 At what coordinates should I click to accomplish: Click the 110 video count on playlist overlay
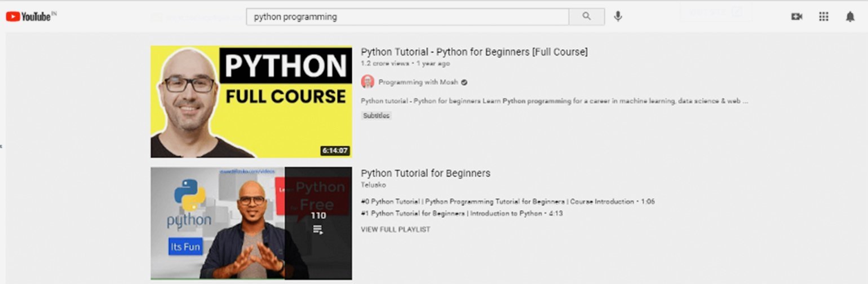[x=318, y=215]
